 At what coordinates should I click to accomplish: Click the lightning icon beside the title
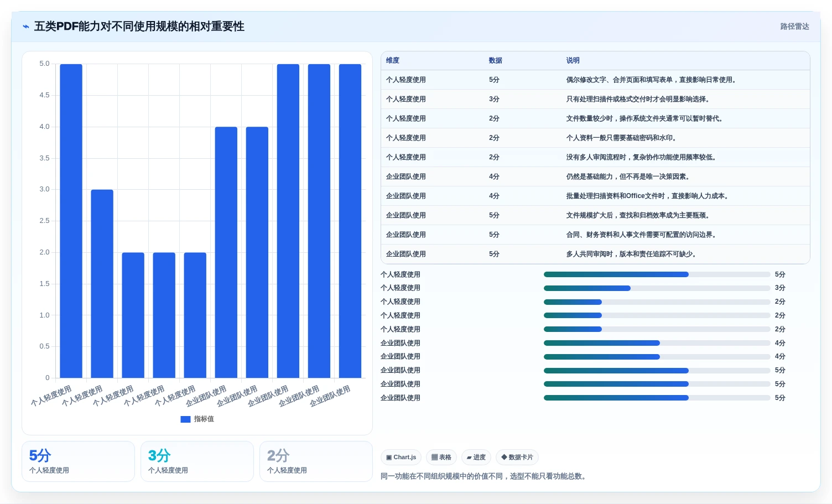coord(26,27)
